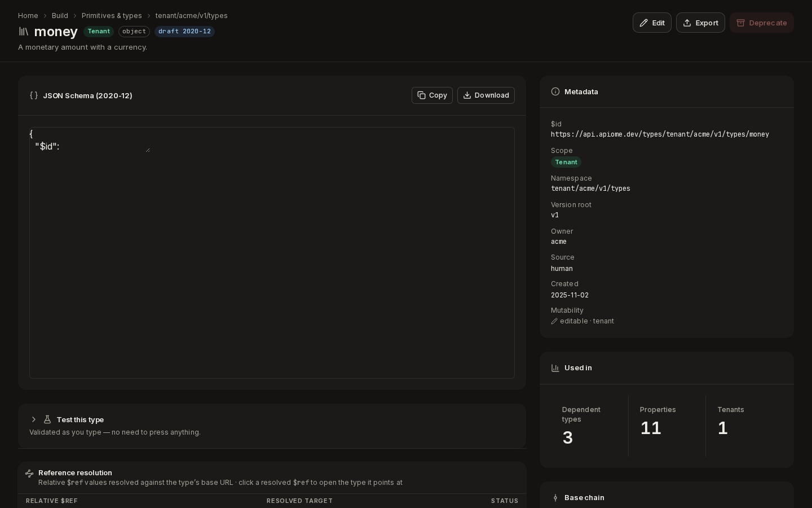The width and height of the screenshot is (812, 508).
Task: Click the pencil icon beside editable · tenant
Action: coord(554,321)
